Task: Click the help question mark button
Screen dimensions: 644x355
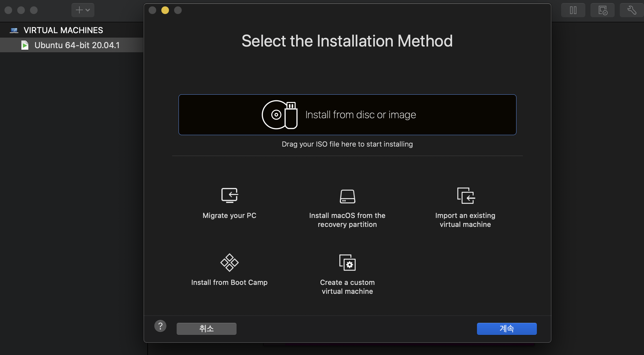Action: pyautogui.click(x=160, y=326)
